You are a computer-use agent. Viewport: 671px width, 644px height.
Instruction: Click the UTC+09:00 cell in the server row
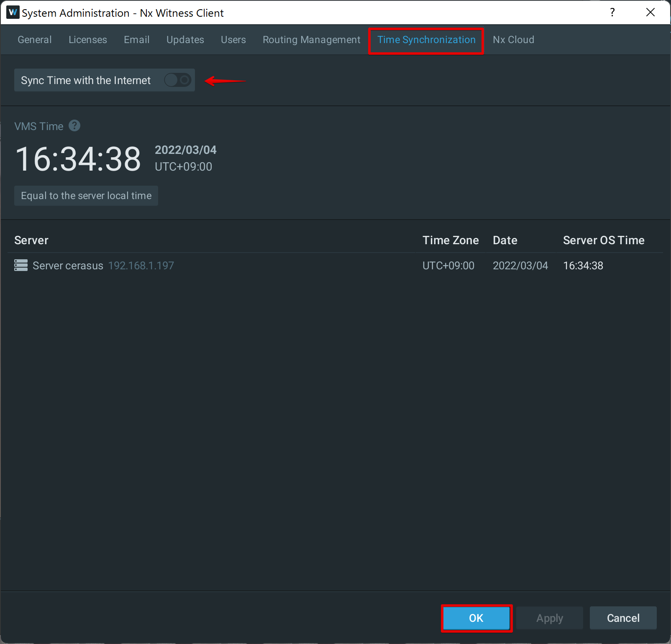point(448,266)
